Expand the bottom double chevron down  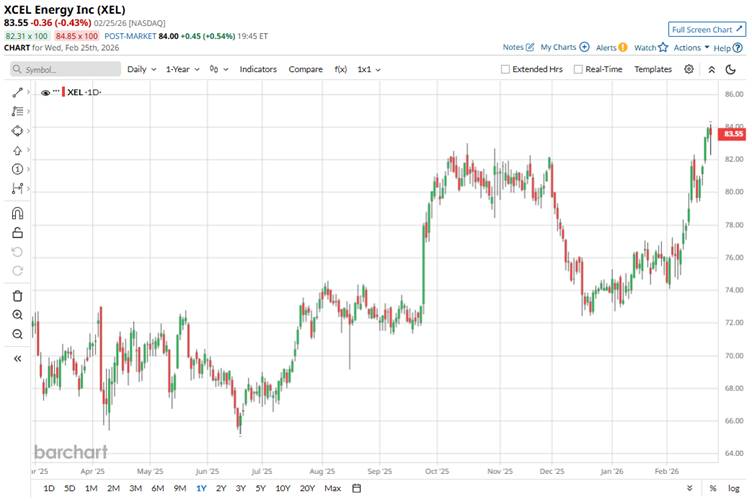[x=689, y=488]
